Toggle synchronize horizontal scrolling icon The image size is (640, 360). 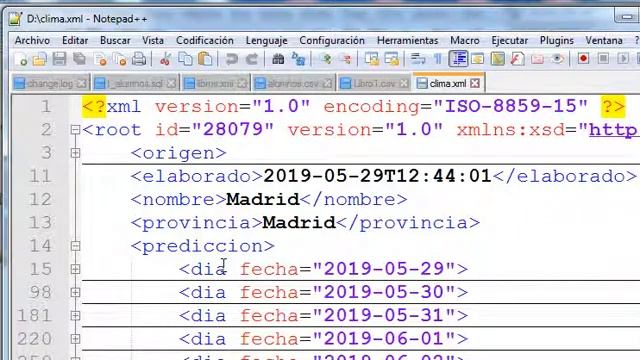391,59
